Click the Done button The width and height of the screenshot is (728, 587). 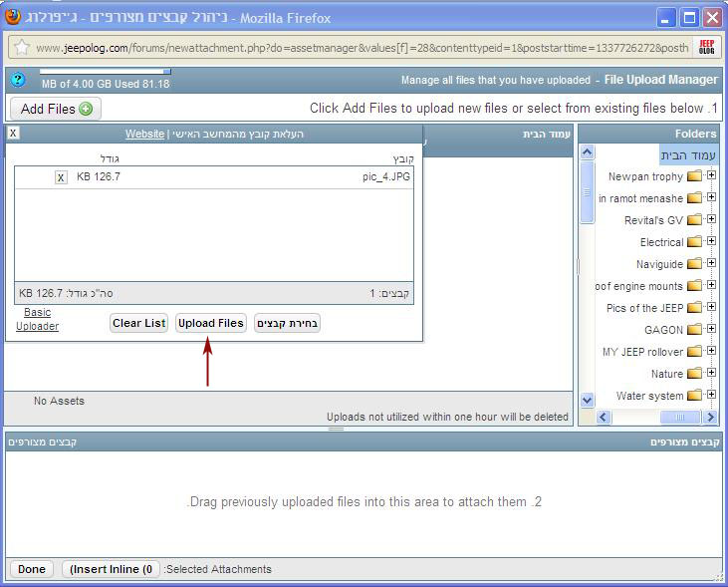click(32, 569)
